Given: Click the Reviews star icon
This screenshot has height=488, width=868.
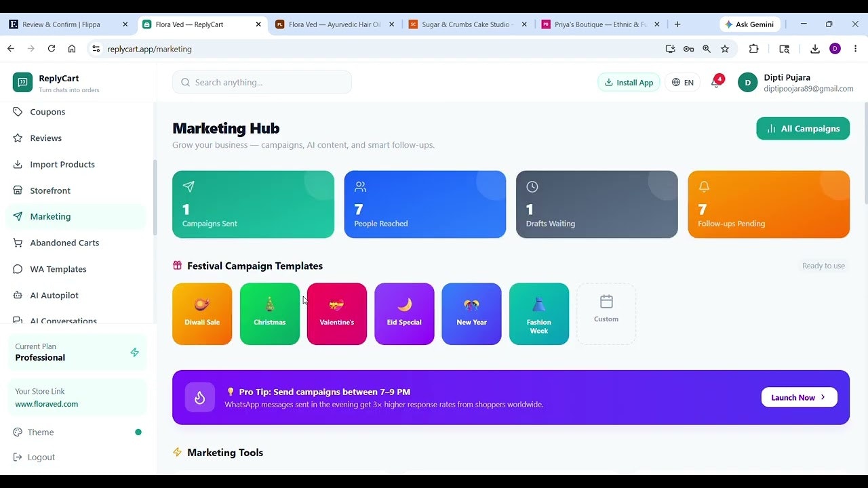Looking at the screenshot, I should point(18,138).
